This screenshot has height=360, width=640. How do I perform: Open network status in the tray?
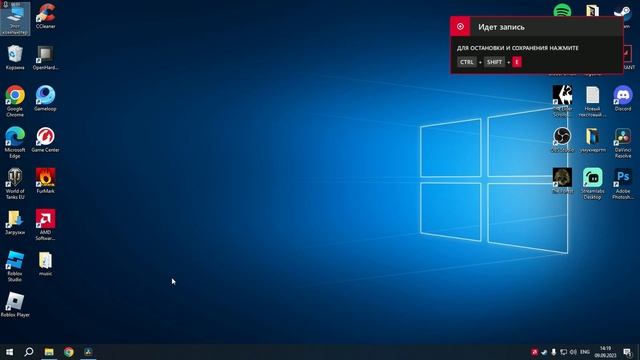(563, 352)
